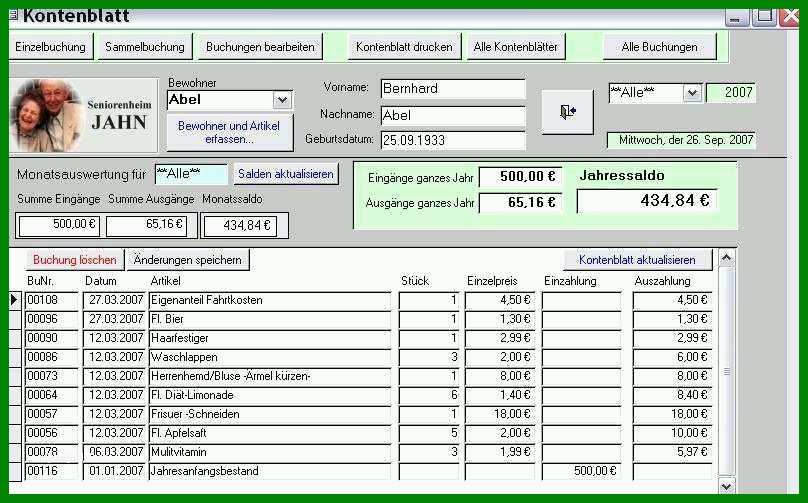Show Alle Buchungen

coord(659,47)
